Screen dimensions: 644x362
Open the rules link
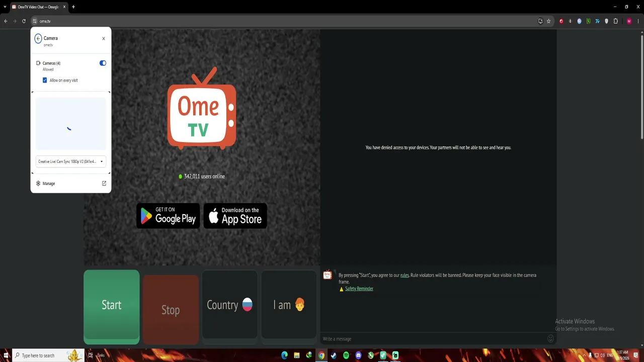point(405,276)
